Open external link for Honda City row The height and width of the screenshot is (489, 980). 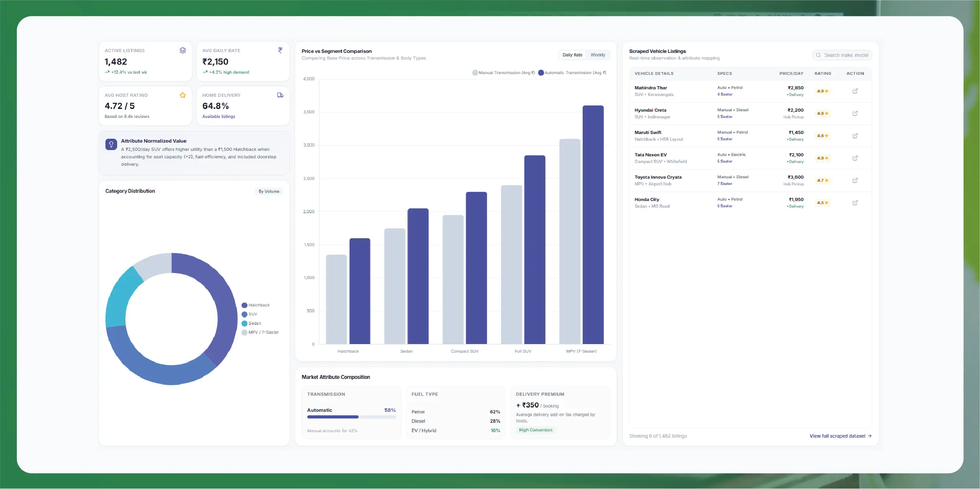coord(855,203)
